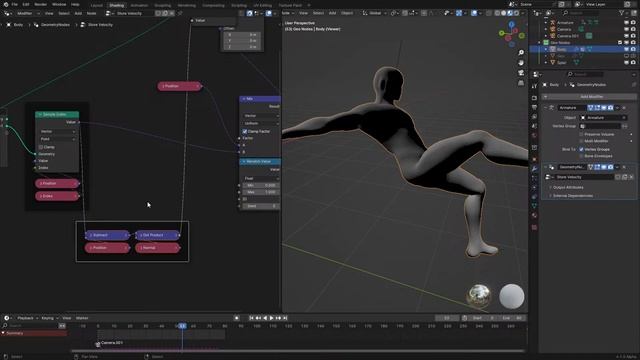Image resolution: width=640 pixels, height=360 pixels.
Task: Open the Output properties tab icon
Action: point(534,107)
